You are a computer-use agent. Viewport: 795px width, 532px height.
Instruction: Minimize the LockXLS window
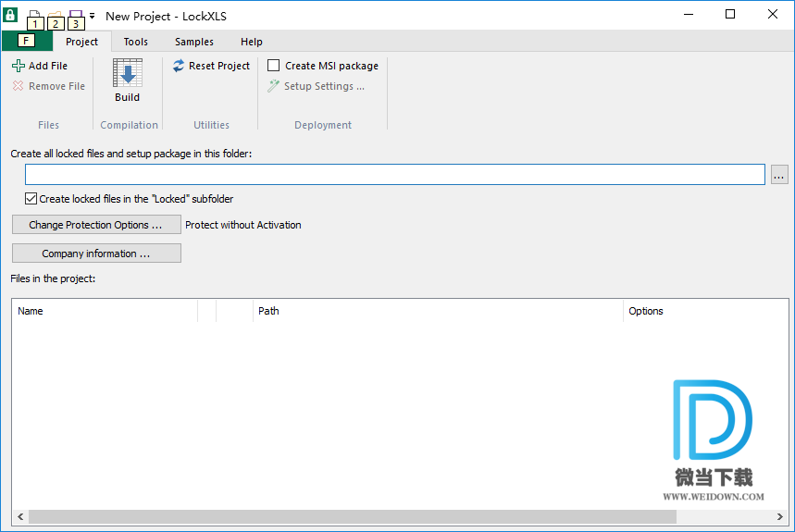click(x=689, y=15)
